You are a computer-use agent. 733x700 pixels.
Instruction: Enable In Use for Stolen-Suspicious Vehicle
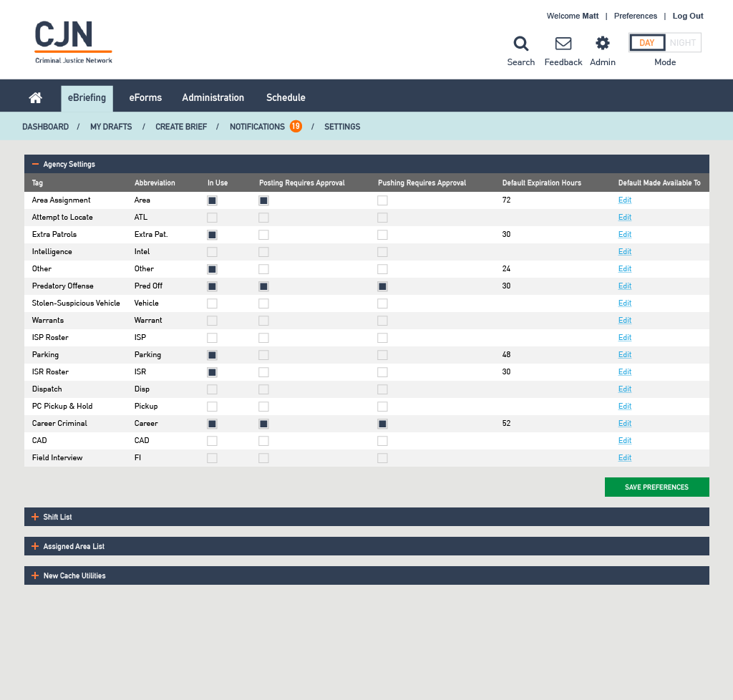click(x=212, y=303)
